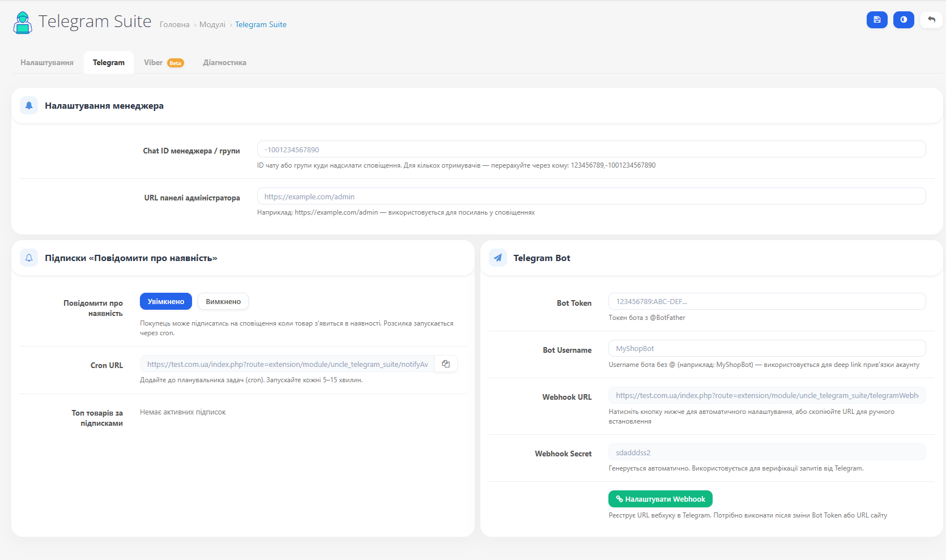Click the paper plane icon beside Telegram Bot

(497, 258)
